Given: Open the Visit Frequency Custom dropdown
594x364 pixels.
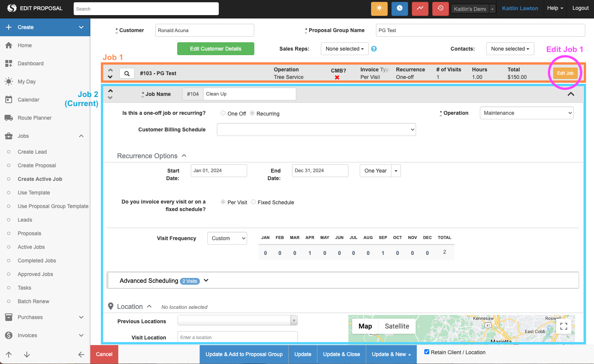Looking at the screenshot, I should click(227, 238).
